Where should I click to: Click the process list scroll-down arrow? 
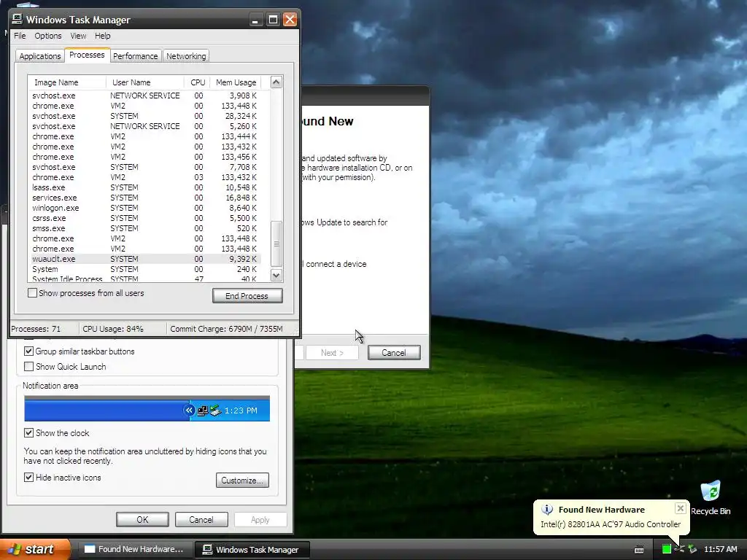pyautogui.click(x=276, y=275)
